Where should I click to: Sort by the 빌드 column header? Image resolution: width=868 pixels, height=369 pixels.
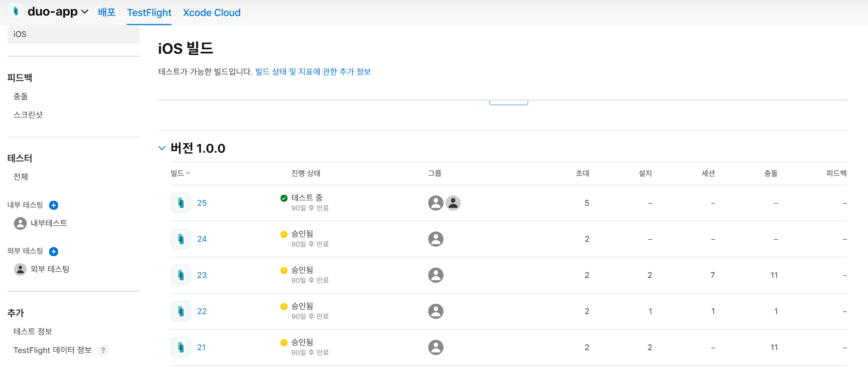(x=180, y=173)
